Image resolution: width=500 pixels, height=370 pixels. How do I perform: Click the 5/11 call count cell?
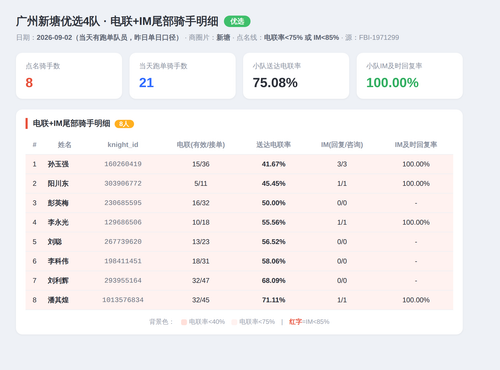coord(201,183)
